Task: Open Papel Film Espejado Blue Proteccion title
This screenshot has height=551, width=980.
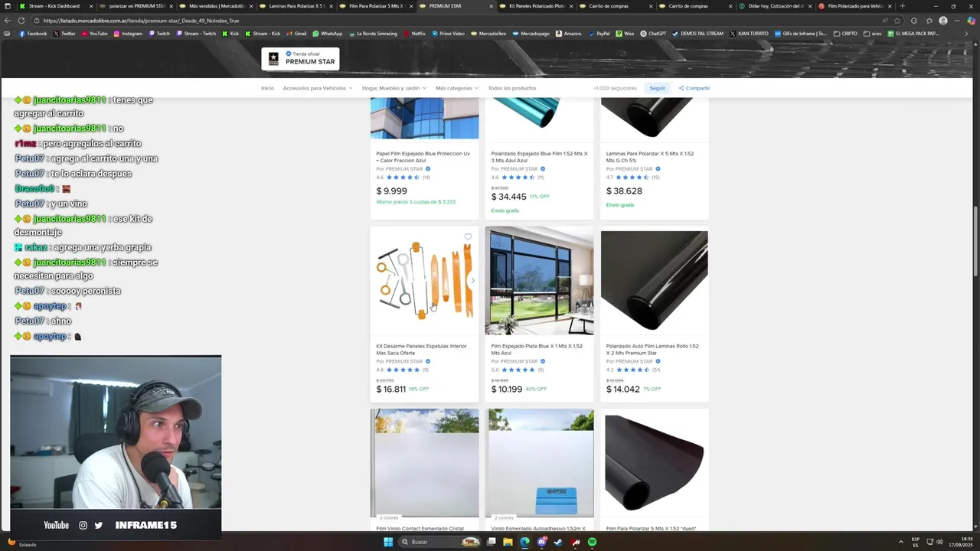Action: (x=423, y=156)
